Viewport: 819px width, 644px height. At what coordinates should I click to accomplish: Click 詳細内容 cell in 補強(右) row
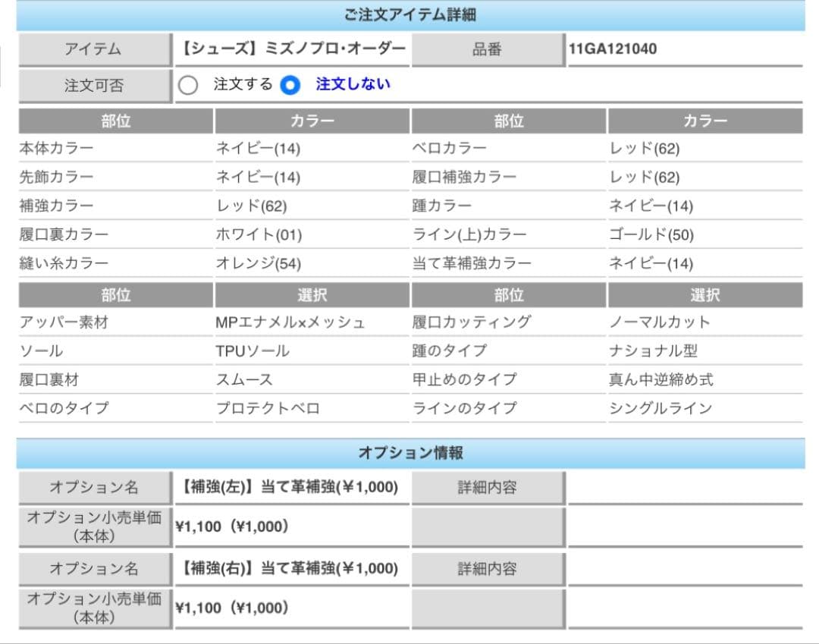click(488, 569)
